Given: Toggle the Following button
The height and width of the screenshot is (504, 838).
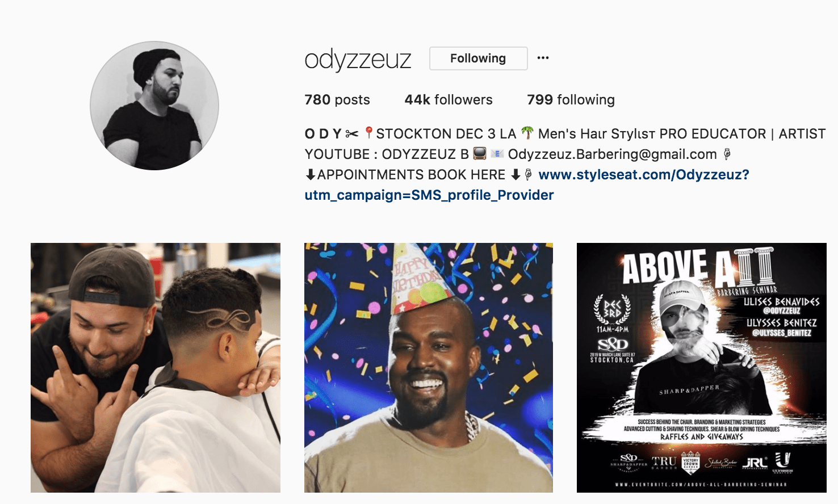Looking at the screenshot, I should pos(479,58).
